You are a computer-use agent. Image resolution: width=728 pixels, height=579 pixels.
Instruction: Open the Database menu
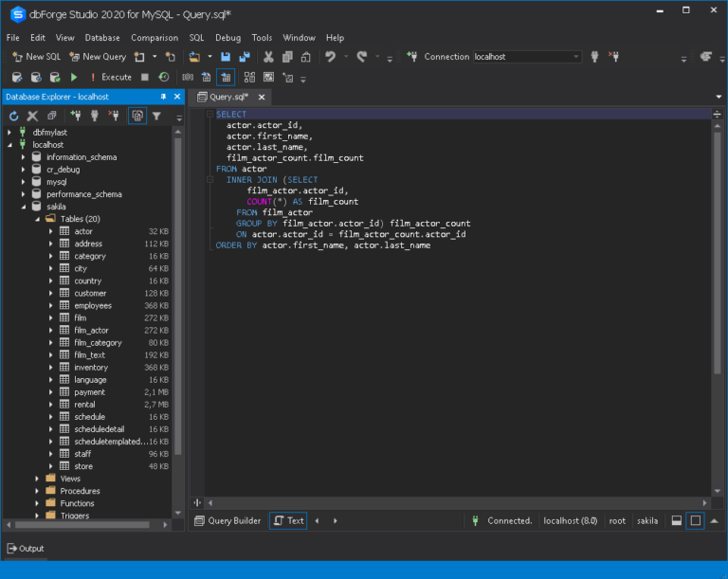102,38
